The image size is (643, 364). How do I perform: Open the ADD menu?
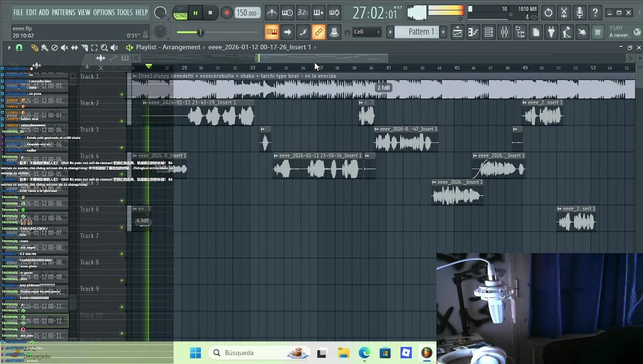pyautogui.click(x=44, y=13)
